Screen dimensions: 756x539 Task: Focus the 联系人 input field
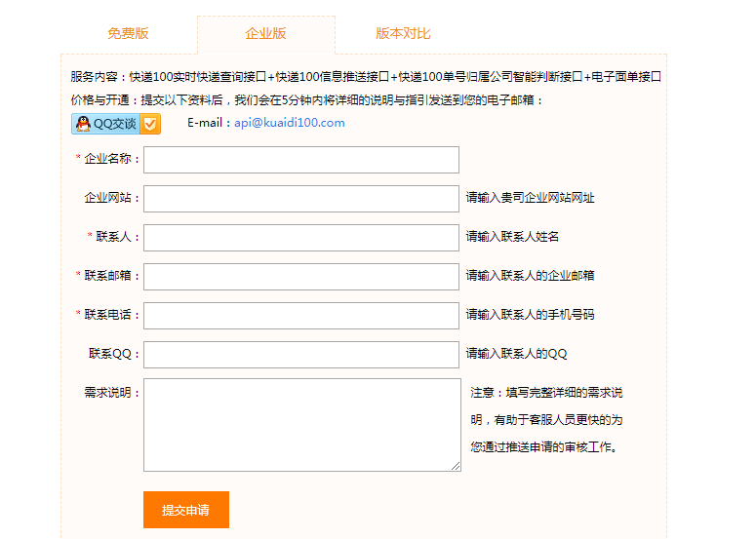tap(301, 238)
